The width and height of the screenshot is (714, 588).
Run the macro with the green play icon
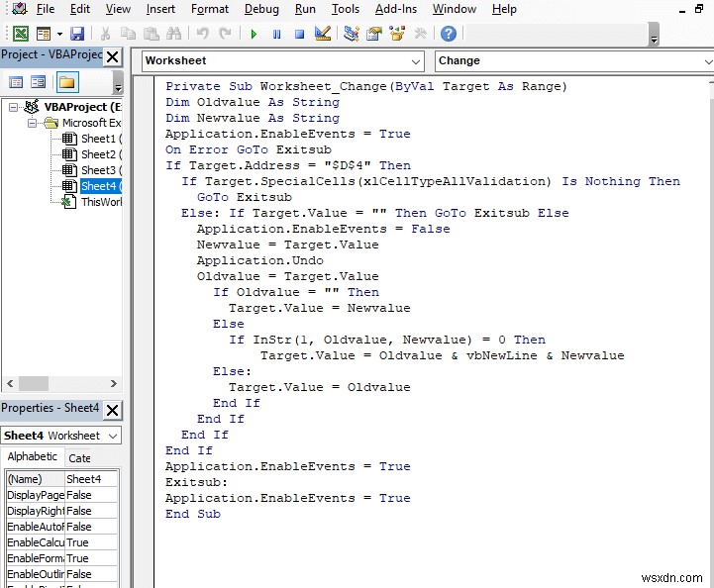tap(254, 34)
